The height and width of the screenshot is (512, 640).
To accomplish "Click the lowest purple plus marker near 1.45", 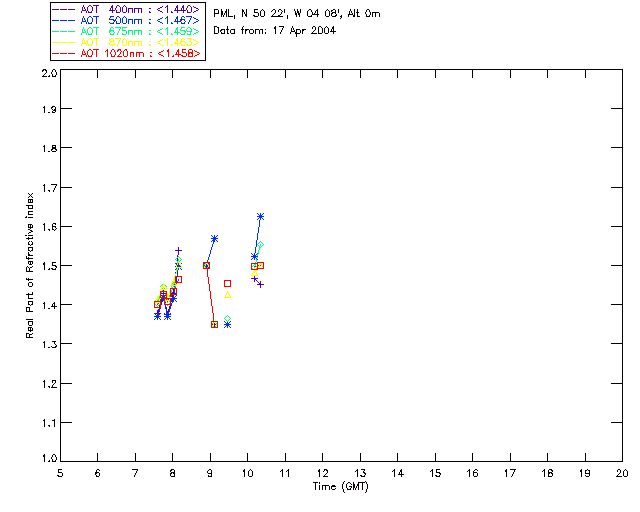I will pos(260,285).
